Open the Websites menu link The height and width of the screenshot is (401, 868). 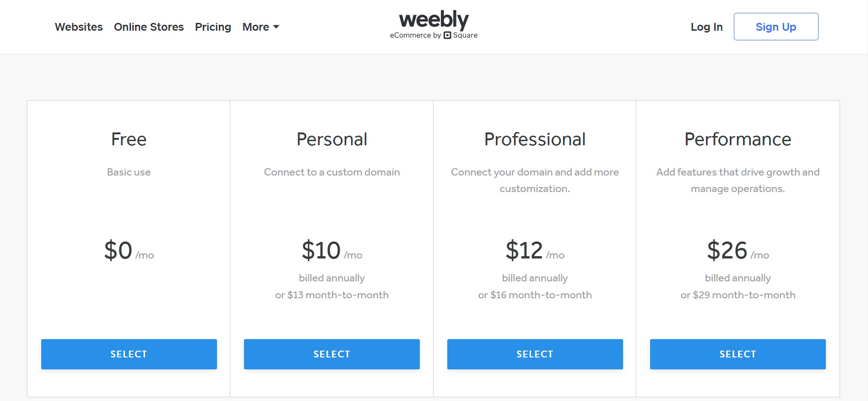click(x=79, y=27)
